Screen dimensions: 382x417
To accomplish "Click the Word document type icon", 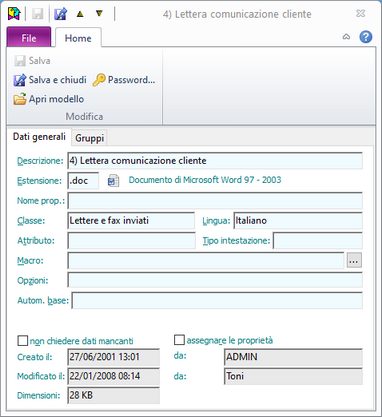I will (113, 180).
